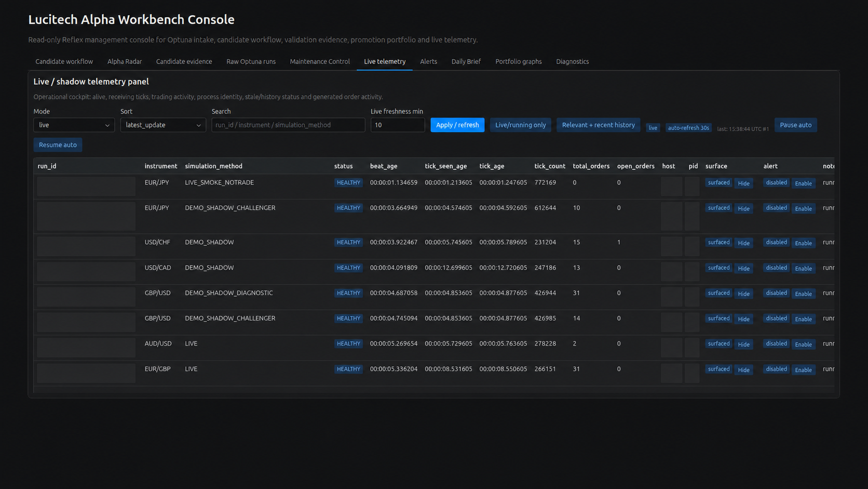868x489 pixels.
Task: Click the disabled badge in EUR/GBP row
Action: pyautogui.click(x=776, y=369)
